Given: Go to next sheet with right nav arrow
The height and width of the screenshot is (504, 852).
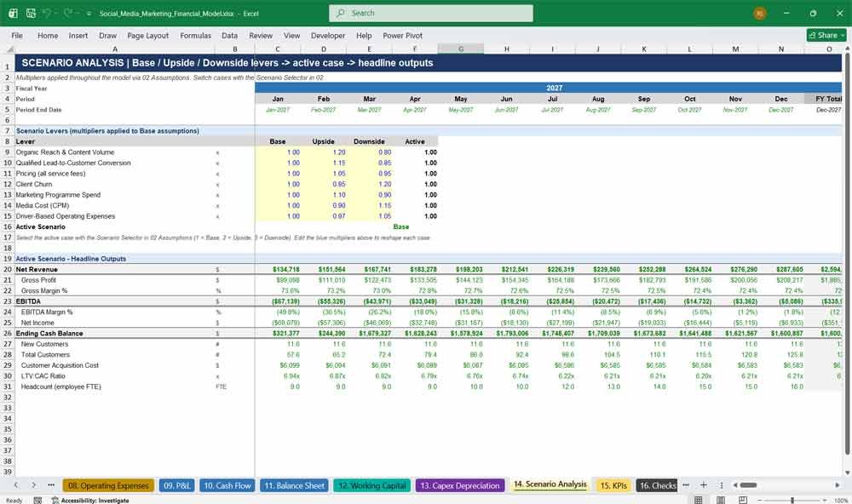Looking at the screenshot, I should (34, 485).
